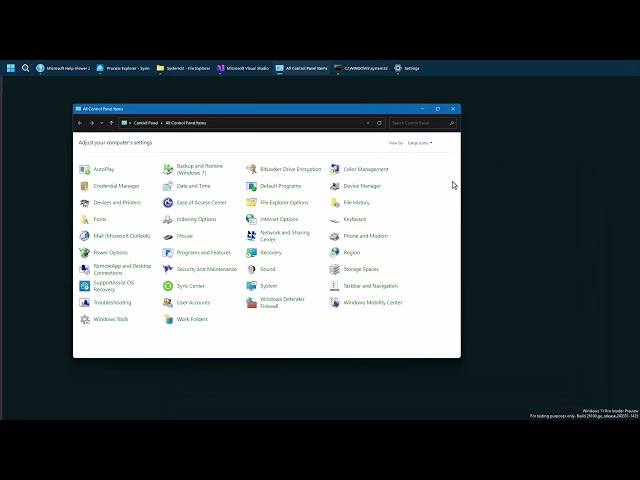640x480 pixels.
Task: Open the Credential Manager icon
Action: (84, 186)
